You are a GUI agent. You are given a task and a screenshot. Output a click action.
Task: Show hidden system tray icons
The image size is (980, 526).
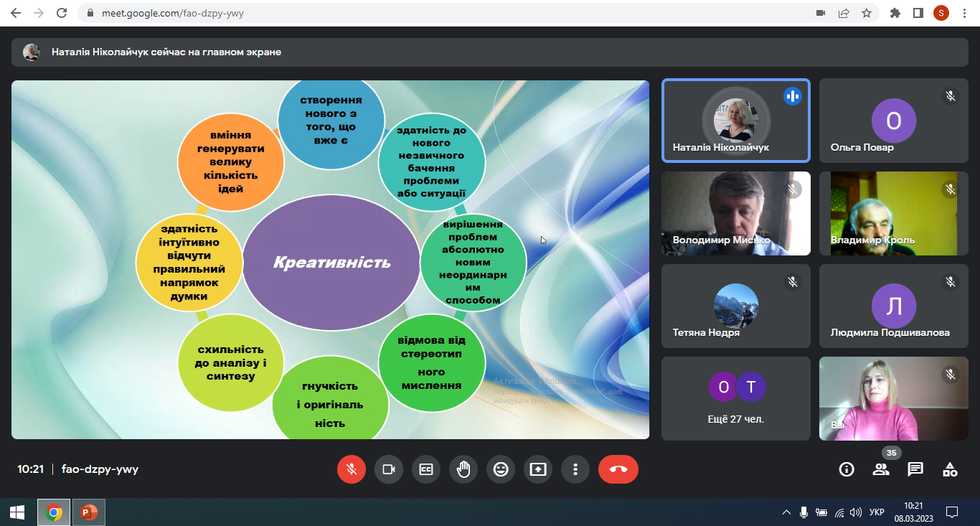click(786, 512)
